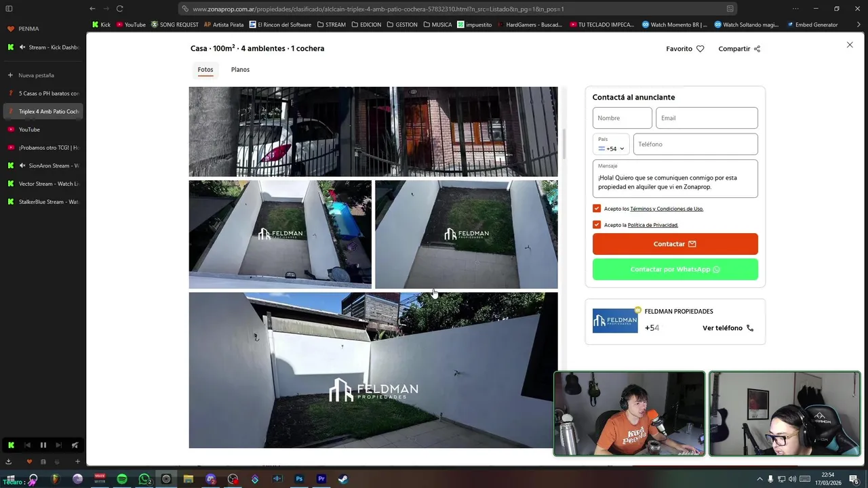Open the browser three-dots menu
This screenshot has width=868, height=488.
[795, 9]
